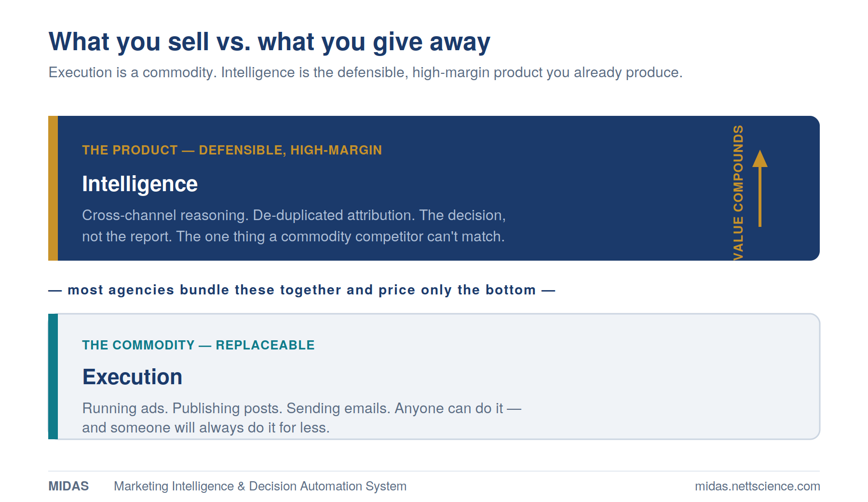
Task: Select the Execution heading
Action: pos(132,377)
